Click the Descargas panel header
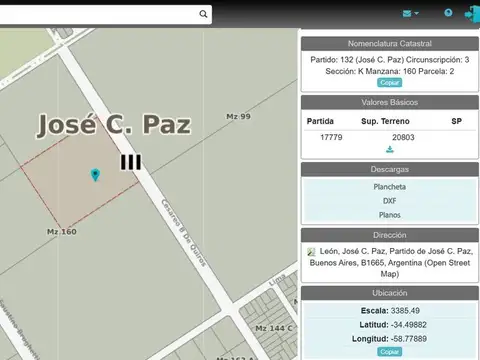Screen dimensions: 480x360 pos(390,169)
